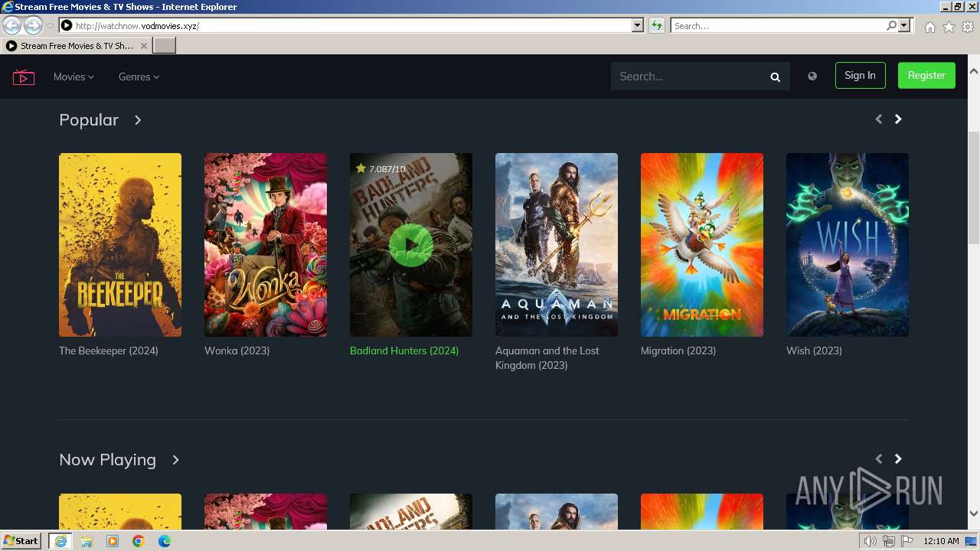Click the browser Forward button
980x551 pixels.
click(x=33, y=25)
